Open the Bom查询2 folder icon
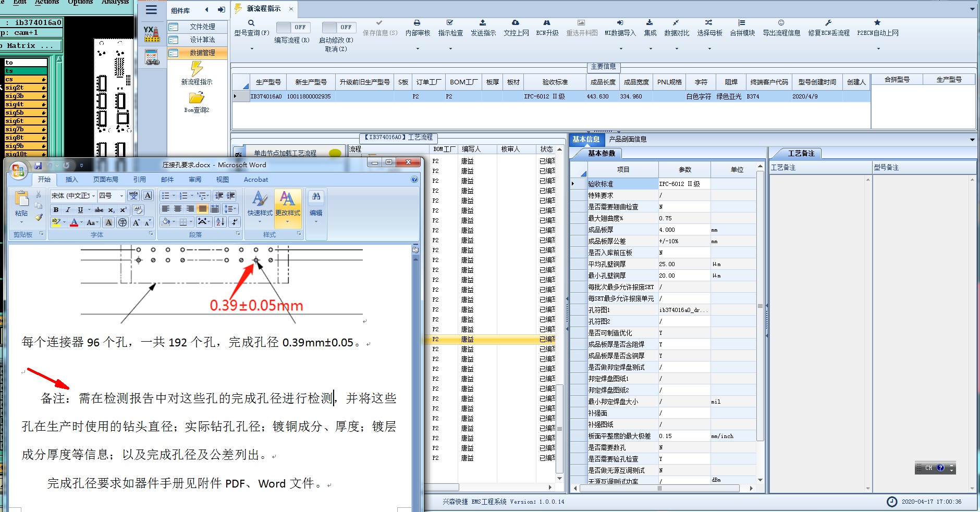This screenshot has height=512, width=980. (197, 98)
